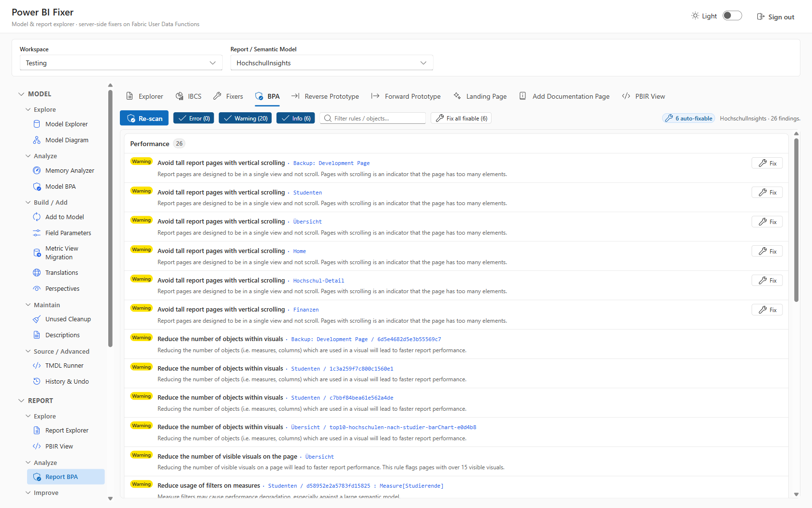Click the findings list vertical scrollbar
This screenshot has height=508, width=812.
pos(796,220)
